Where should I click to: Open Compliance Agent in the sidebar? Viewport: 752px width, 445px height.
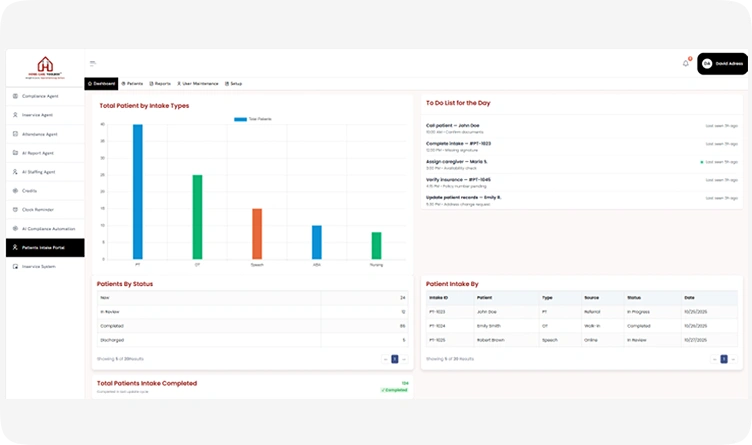(45, 96)
